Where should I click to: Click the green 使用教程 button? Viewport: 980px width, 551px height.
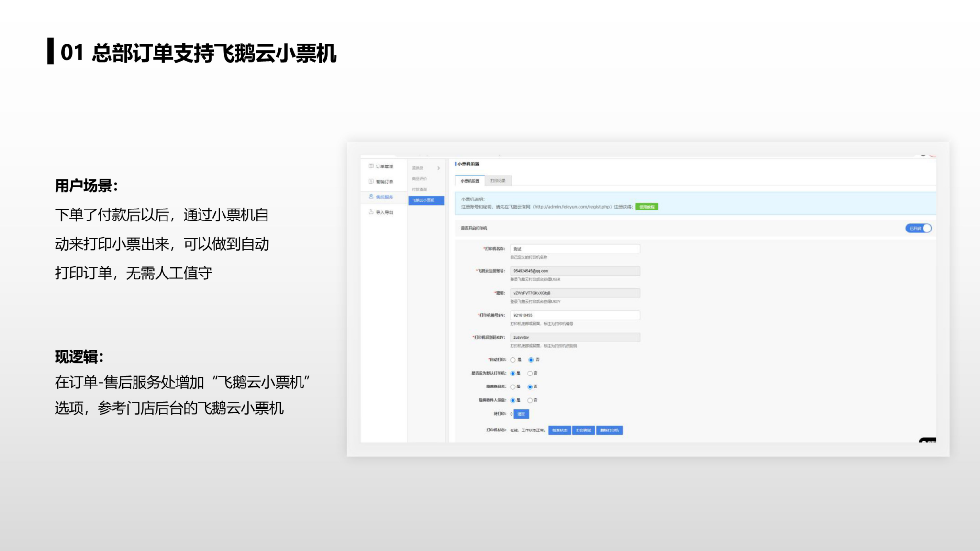click(646, 207)
